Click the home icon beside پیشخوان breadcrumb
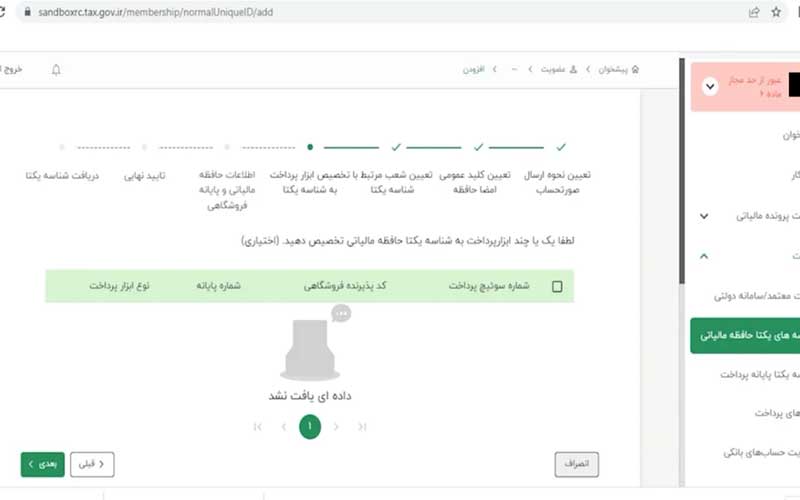This screenshot has height=500, width=800. (636, 70)
